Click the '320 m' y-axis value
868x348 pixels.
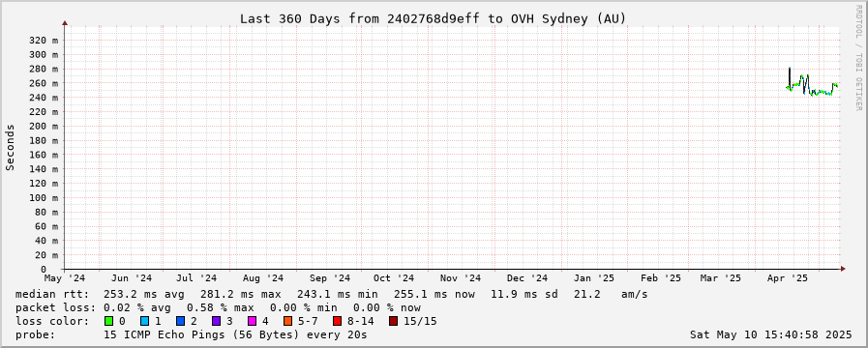tap(44, 41)
